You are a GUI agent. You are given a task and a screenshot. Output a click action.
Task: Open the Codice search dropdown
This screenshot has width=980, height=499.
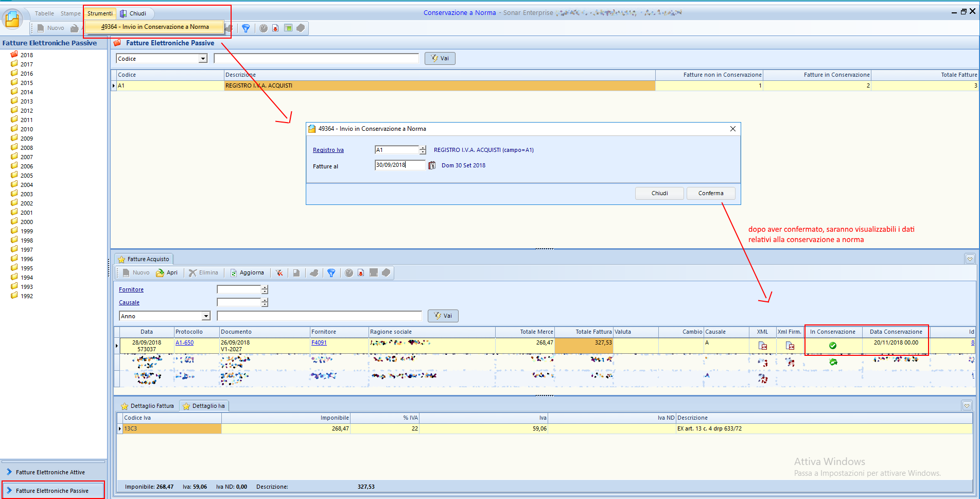tap(203, 59)
